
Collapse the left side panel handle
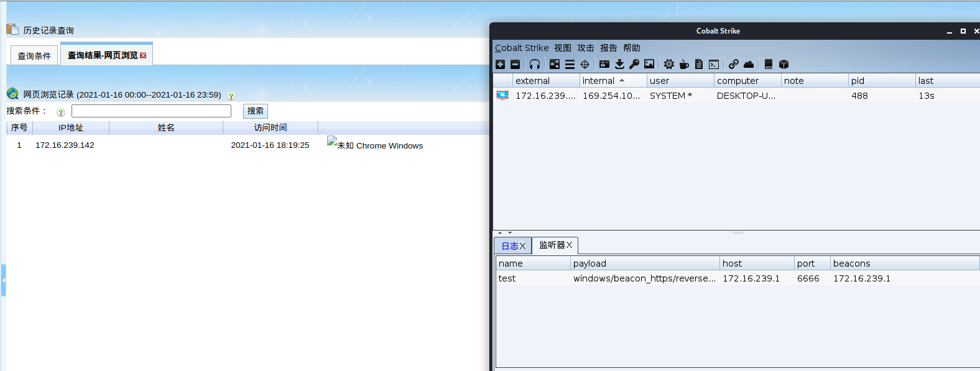(x=3, y=280)
